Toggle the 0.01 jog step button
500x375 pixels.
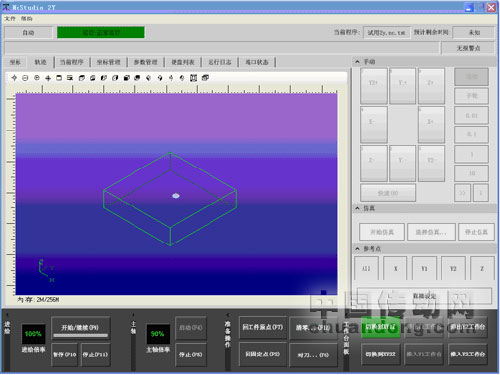pyautogui.click(x=471, y=115)
